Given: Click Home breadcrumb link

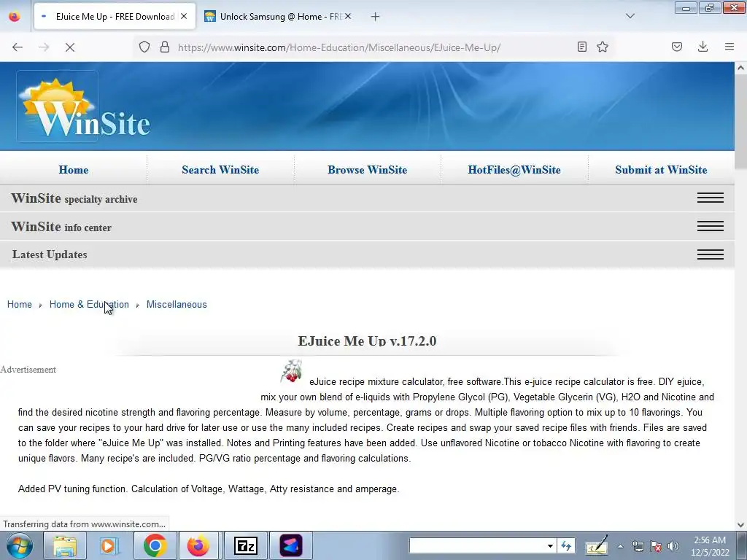Looking at the screenshot, I should coord(20,304).
